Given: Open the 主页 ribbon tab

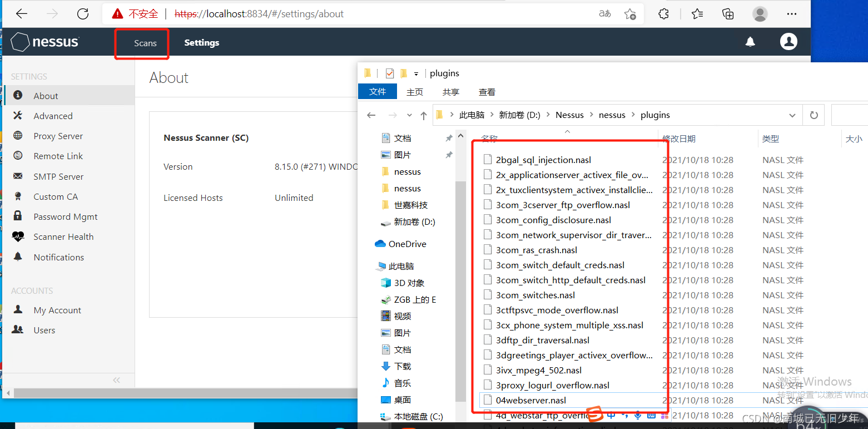Looking at the screenshot, I should coord(415,92).
